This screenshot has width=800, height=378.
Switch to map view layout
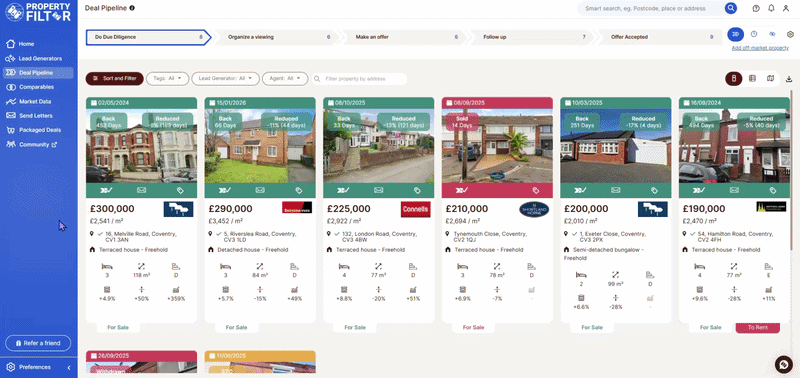click(770, 79)
